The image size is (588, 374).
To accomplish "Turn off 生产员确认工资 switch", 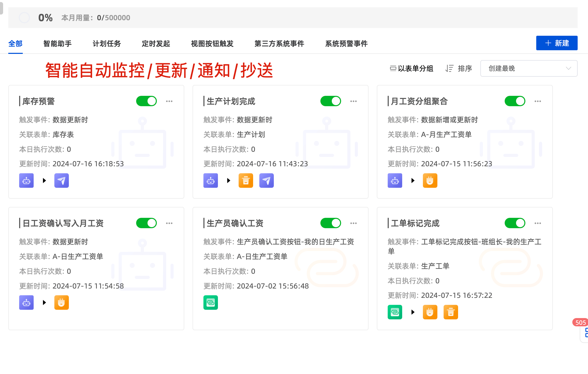I will pyautogui.click(x=331, y=223).
